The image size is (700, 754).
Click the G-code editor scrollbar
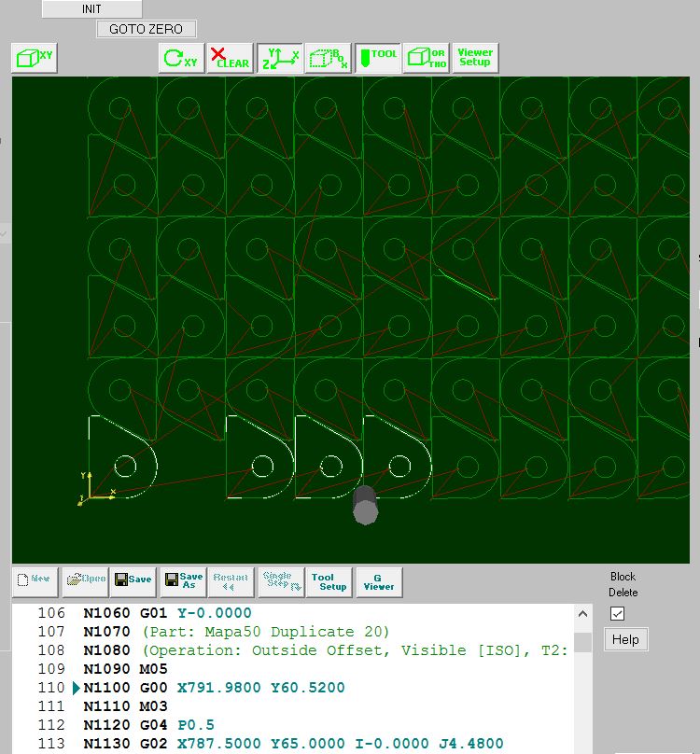coord(582,681)
